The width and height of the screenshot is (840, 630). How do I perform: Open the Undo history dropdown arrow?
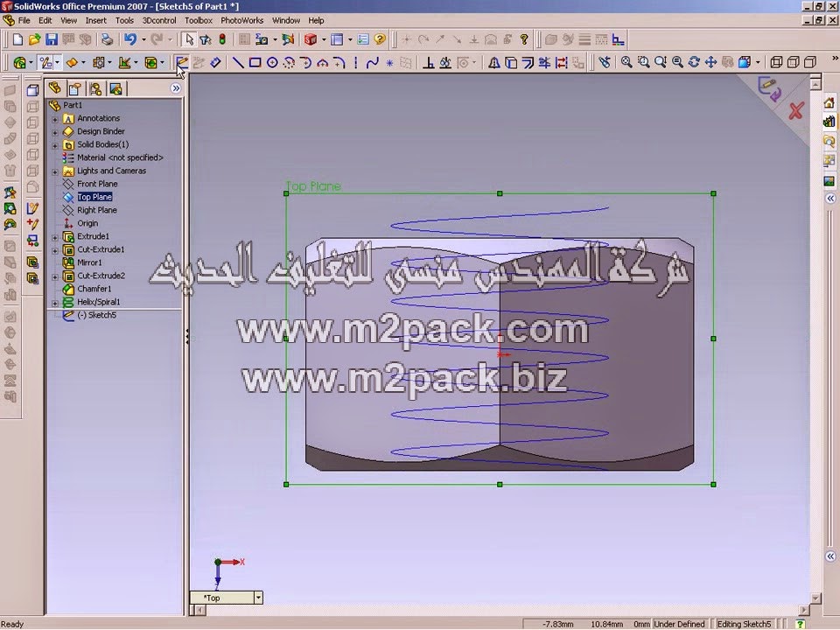coord(143,39)
